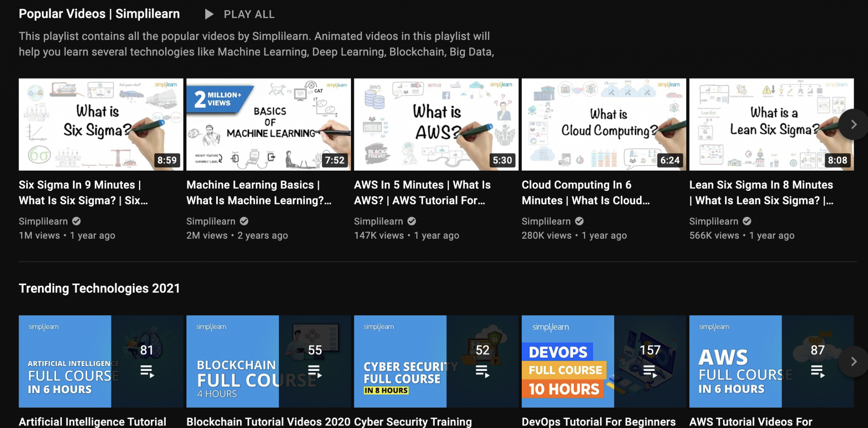868x428 pixels.
Task: Expand the Popular Videos row with the right arrow
Action: pos(854,124)
